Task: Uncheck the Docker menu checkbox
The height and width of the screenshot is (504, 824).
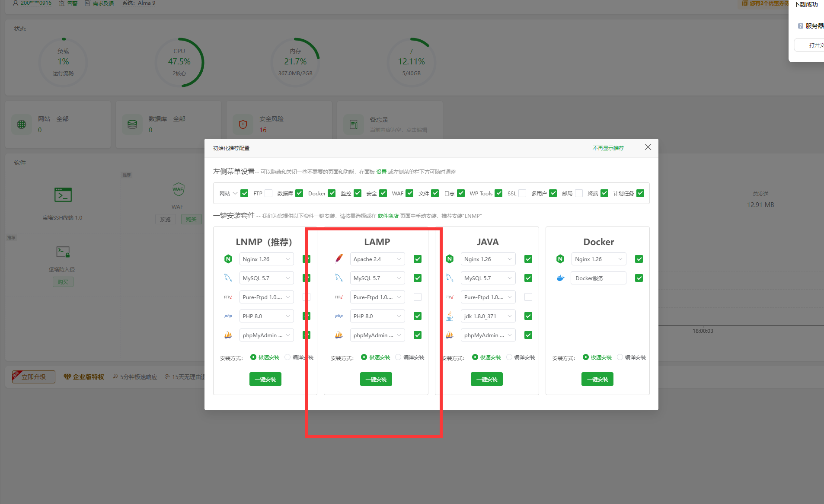Action: click(x=332, y=193)
